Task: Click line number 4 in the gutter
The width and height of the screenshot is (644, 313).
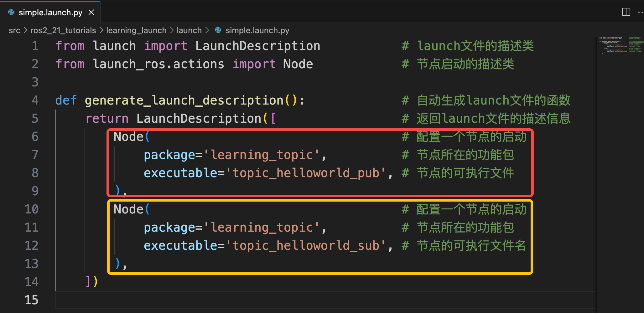Action: (35, 100)
